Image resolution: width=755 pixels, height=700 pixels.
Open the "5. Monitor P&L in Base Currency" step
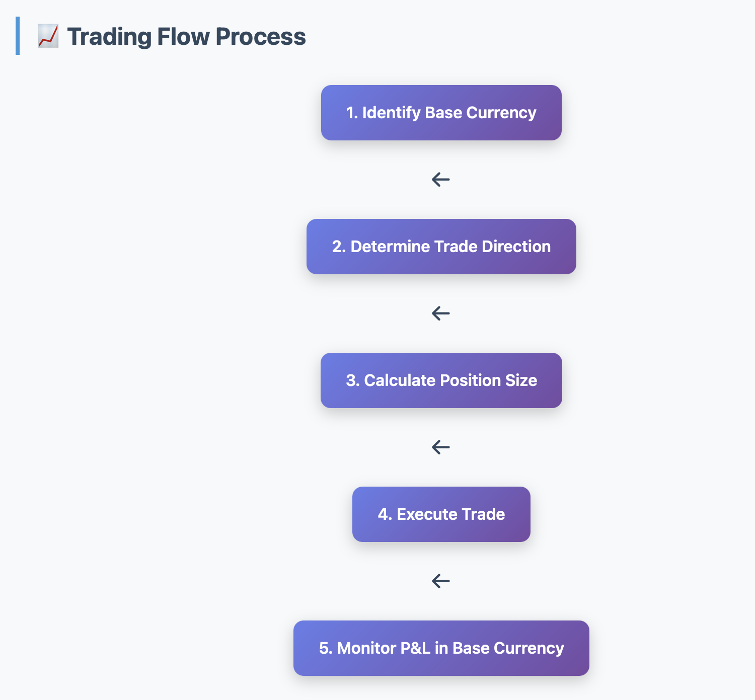coord(441,648)
